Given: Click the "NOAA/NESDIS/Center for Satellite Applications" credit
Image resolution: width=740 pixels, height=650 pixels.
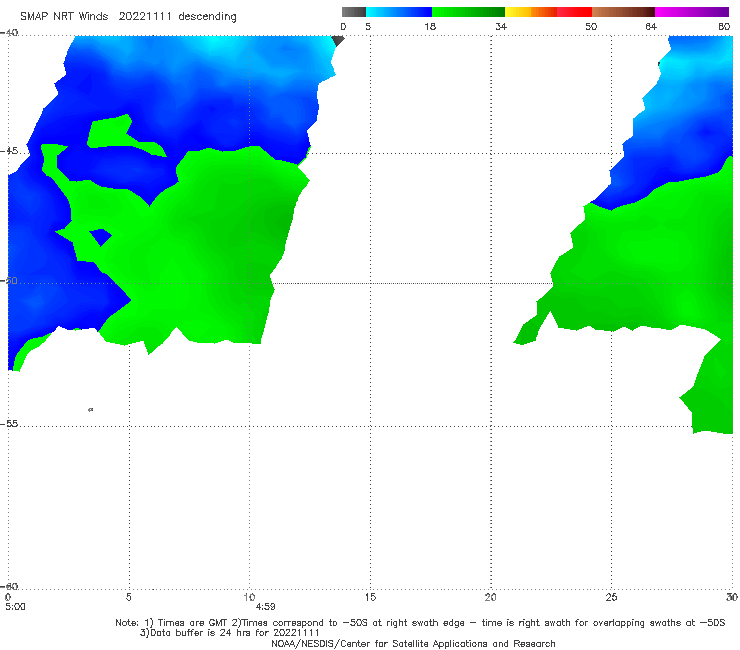Looking at the screenshot, I should (413, 644).
